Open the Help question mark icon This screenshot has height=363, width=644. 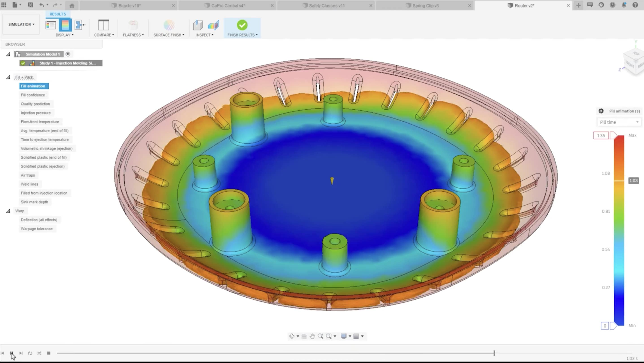pos(635,5)
